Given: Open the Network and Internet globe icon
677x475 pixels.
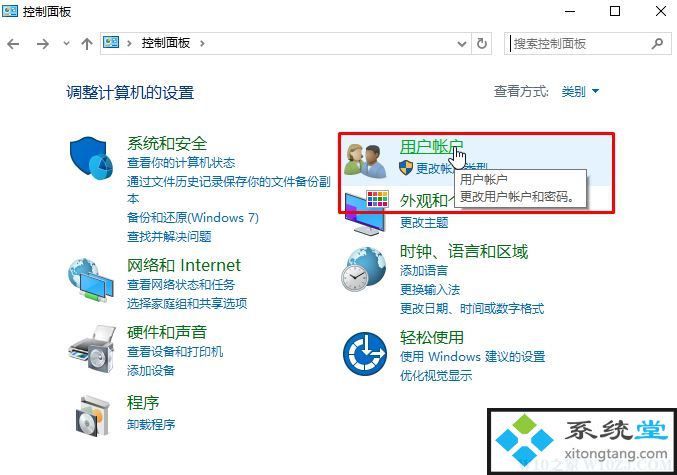Looking at the screenshot, I should click(x=91, y=280).
